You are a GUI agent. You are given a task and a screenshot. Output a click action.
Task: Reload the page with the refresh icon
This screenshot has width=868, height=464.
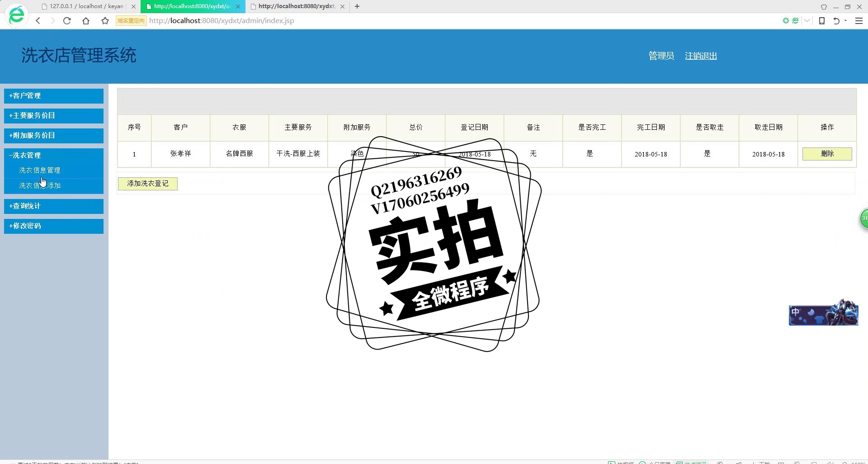click(x=67, y=21)
